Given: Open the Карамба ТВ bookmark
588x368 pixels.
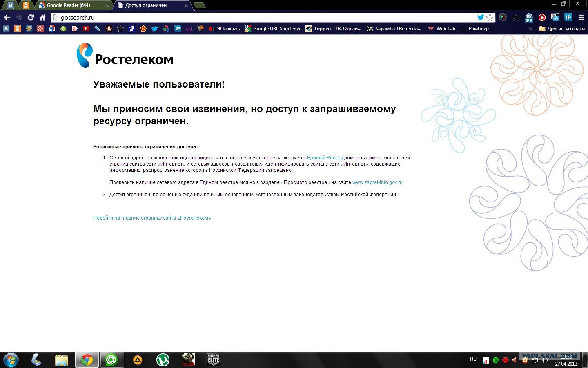Looking at the screenshot, I should [394, 29].
